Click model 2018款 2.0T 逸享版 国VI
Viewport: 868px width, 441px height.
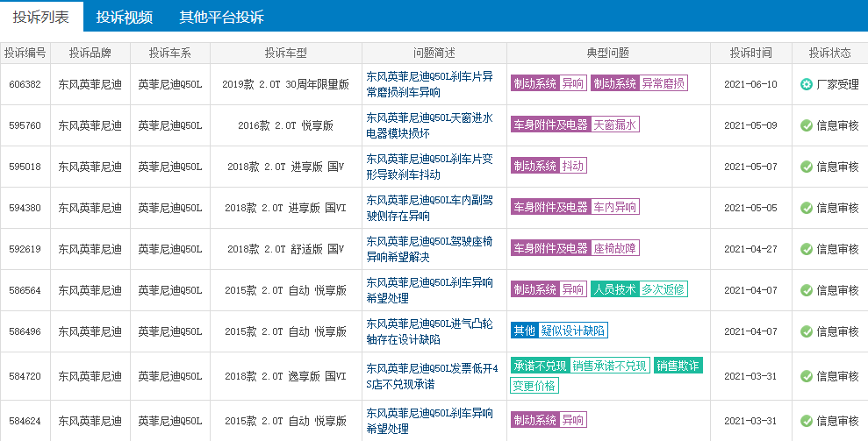[285, 376]
